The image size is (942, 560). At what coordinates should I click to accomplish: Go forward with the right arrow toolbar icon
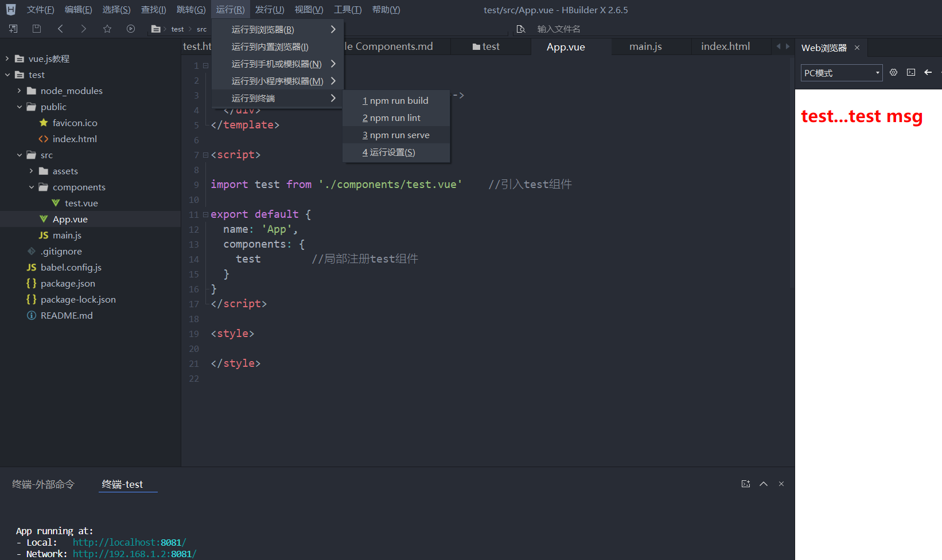[x=84, y=29]
